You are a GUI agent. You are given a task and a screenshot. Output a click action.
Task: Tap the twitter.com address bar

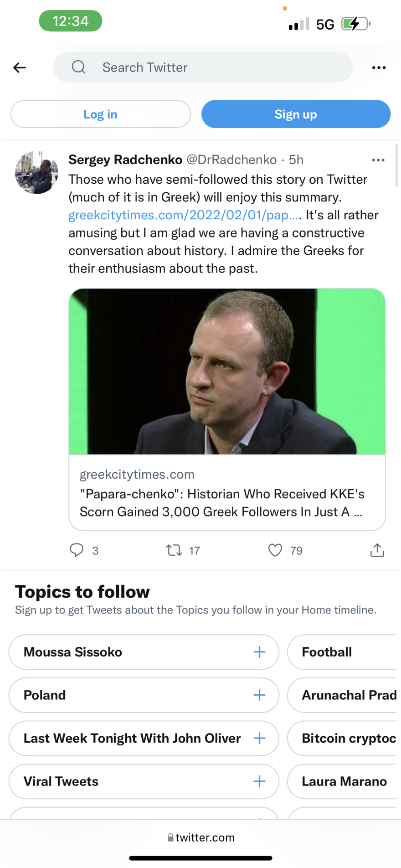[200, 837]
